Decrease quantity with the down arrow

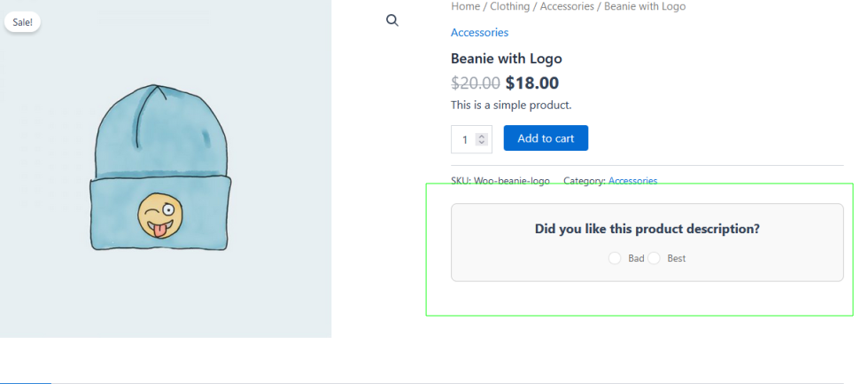coord(481,142)
